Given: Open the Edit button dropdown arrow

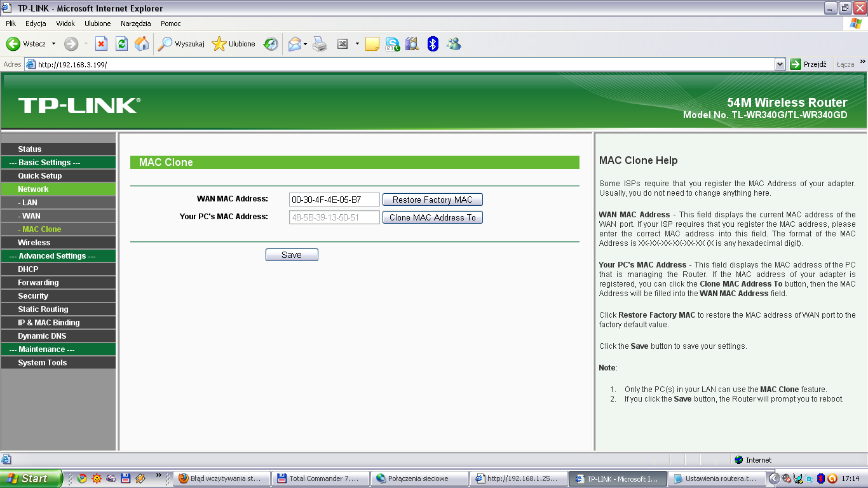Looking at the screenshot, I should (357, 44).
